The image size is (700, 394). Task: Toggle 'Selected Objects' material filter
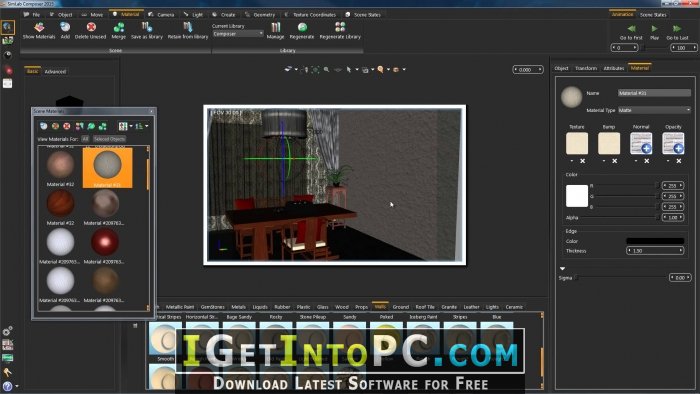click(x=109, y=139)
